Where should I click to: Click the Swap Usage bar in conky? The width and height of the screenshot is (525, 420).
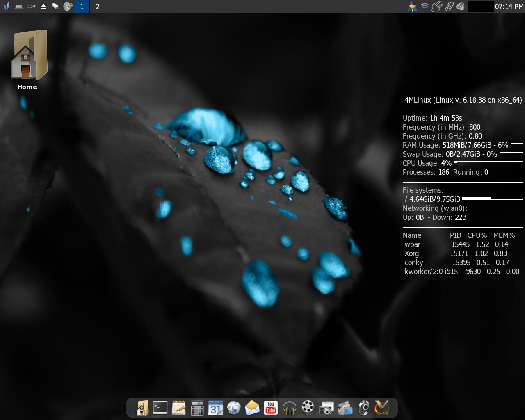511,153
